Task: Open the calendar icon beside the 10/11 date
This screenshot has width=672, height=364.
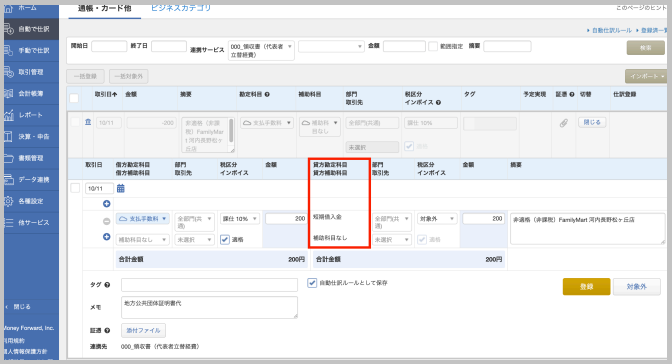Action: [x=121, y=188]
